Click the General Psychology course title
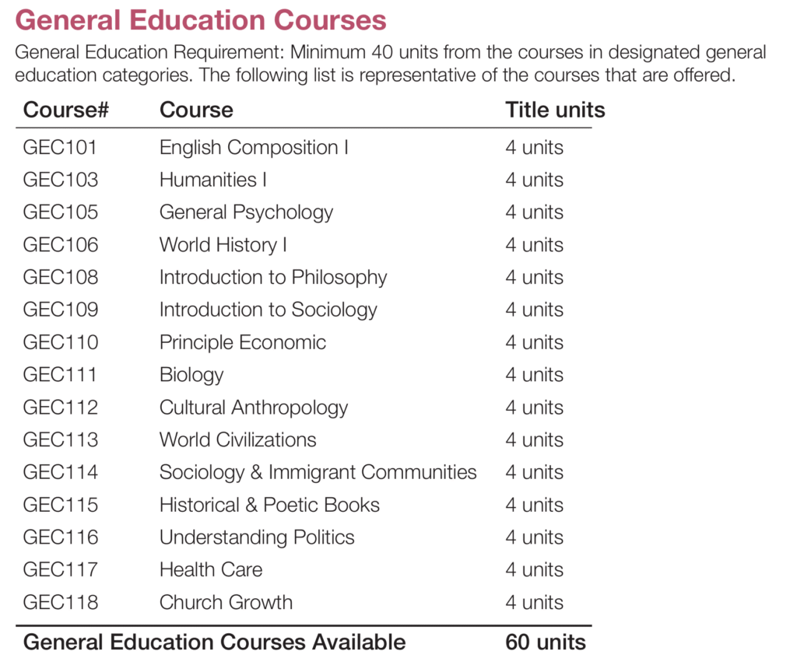Image resolution: width=797 pixels, height=672 pixels. (x=246, y=212)
